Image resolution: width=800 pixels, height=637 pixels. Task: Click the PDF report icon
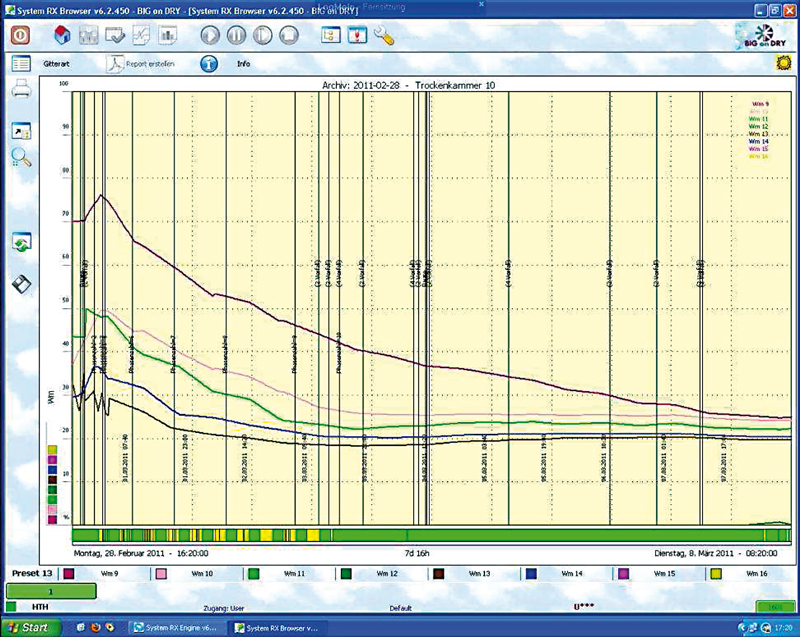pyautogui.click(x=115, y=64)
